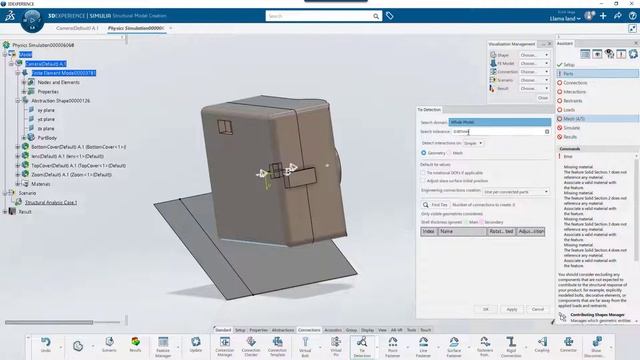Open the Connection Choose dropdown

point(534,71)
